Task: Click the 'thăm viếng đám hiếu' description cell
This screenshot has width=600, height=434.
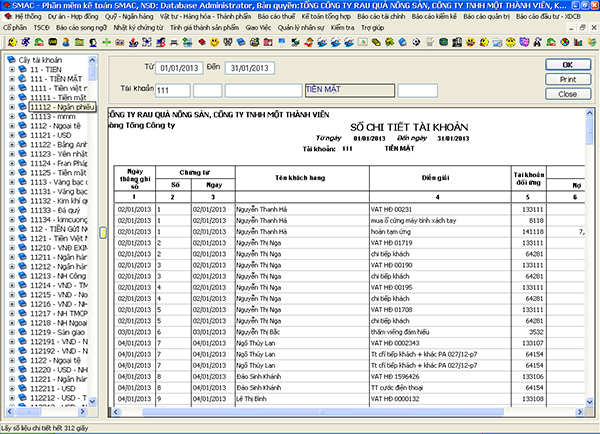Action: [x=440, y=332]
